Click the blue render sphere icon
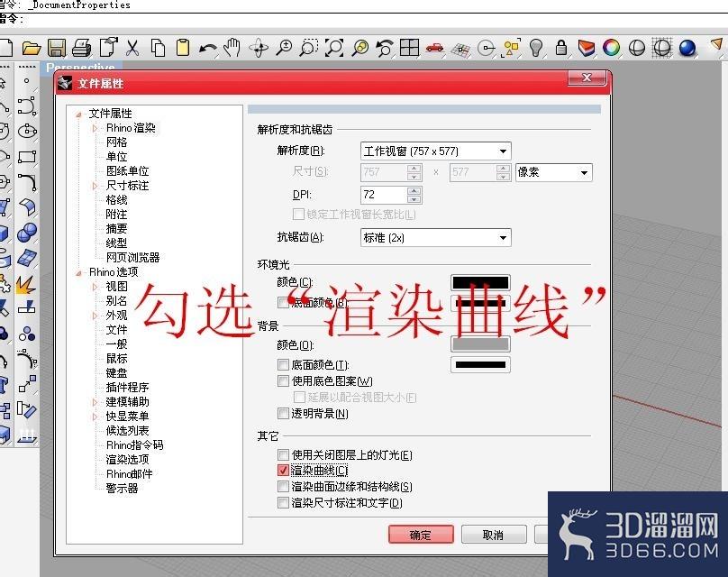The image size is (728, 577). 687,48
